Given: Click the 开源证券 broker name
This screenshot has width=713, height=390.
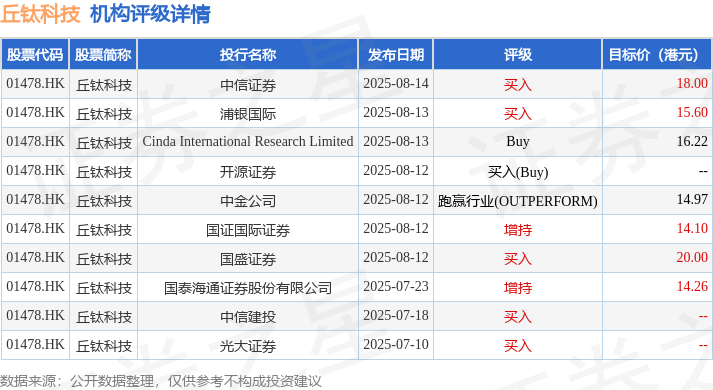Looking at the screenshot, I should (248, 171).
